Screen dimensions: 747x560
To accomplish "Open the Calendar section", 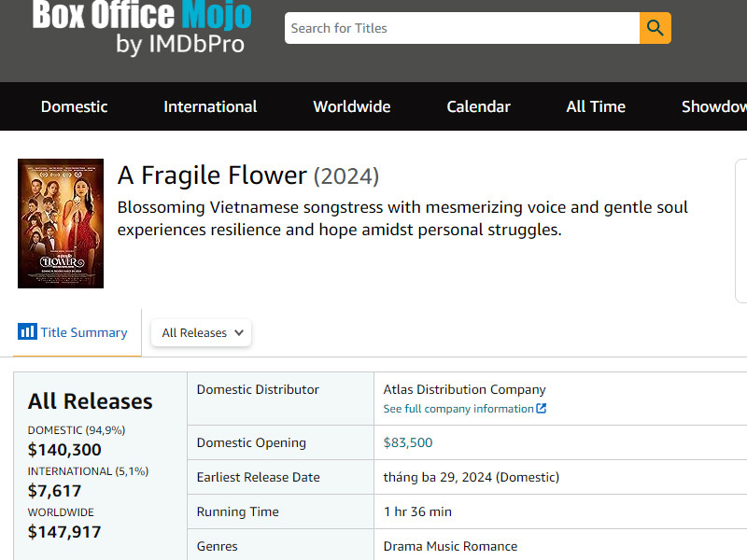I will tap(478, 106).
